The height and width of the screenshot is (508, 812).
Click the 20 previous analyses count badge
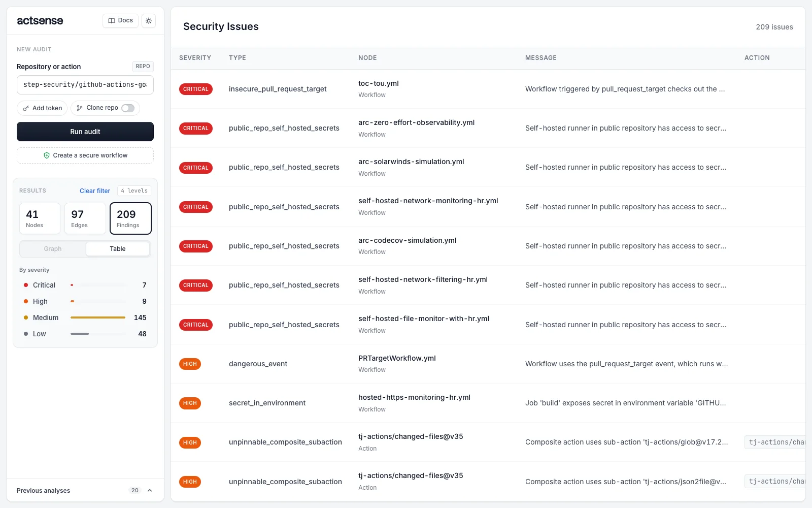click(135, 491)
